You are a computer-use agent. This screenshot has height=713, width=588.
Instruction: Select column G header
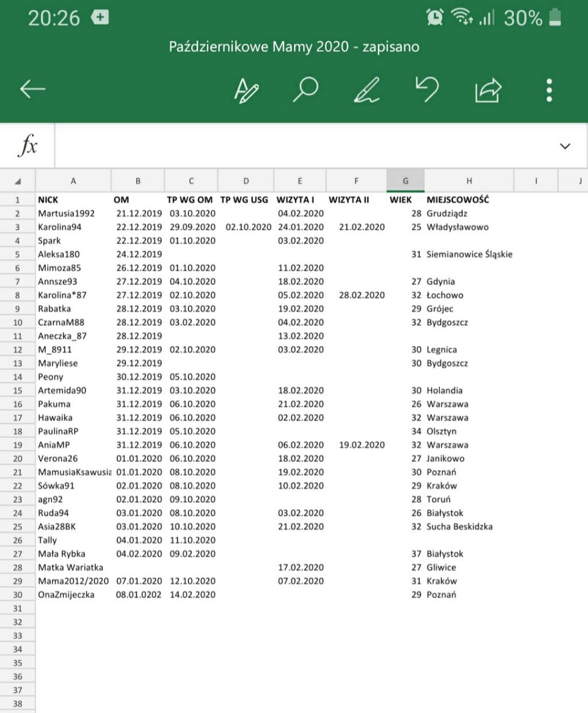405,181
